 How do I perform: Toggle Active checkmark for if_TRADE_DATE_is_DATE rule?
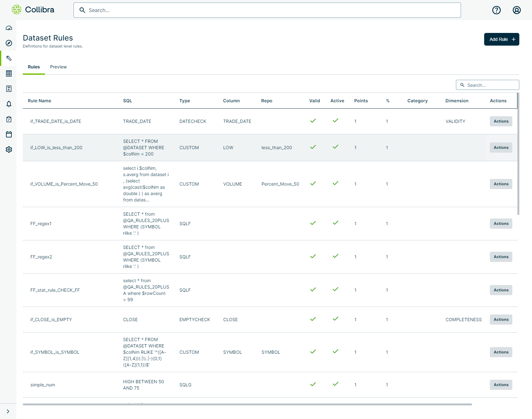click(335, 121)
